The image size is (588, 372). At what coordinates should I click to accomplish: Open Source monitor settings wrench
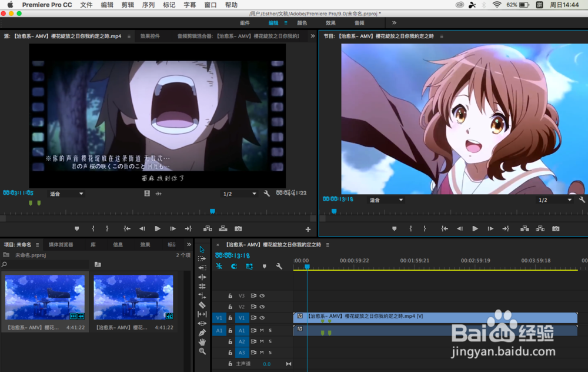point(266,194)
